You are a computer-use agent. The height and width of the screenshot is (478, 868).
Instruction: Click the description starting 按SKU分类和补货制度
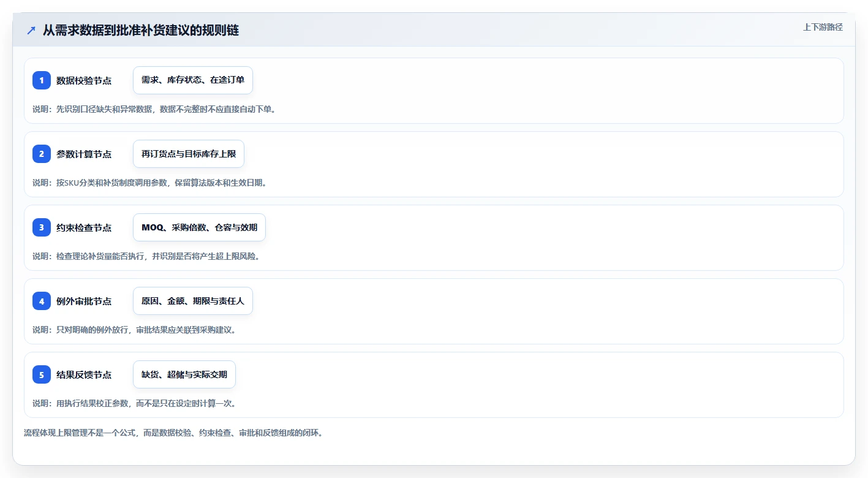pos(149,183)
